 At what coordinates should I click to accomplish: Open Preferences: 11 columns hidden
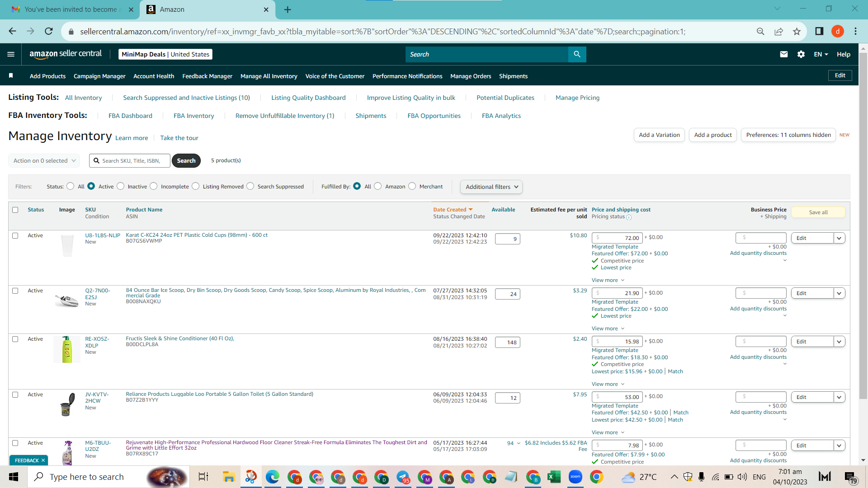788,135
